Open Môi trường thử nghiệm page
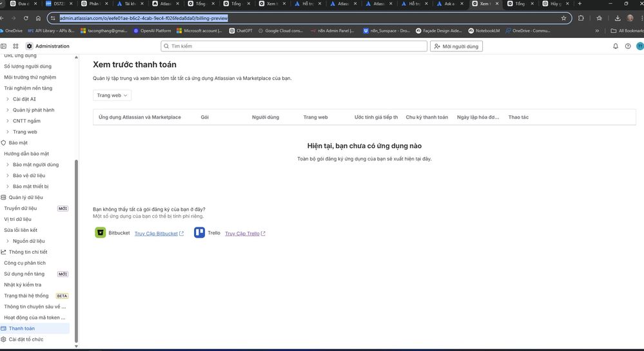Viewport: 644px width, 351px height. pyautogui.click(x=30, y=77)
